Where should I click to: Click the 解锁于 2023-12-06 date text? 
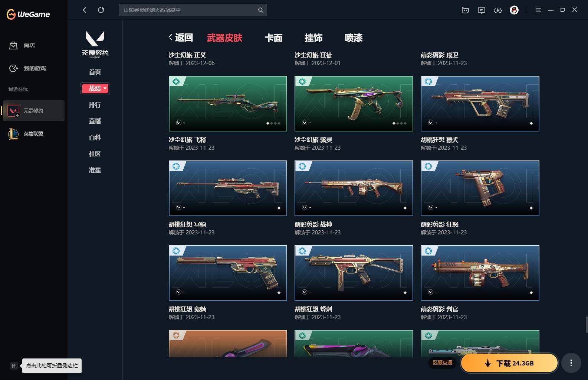(x=191, y=63)
